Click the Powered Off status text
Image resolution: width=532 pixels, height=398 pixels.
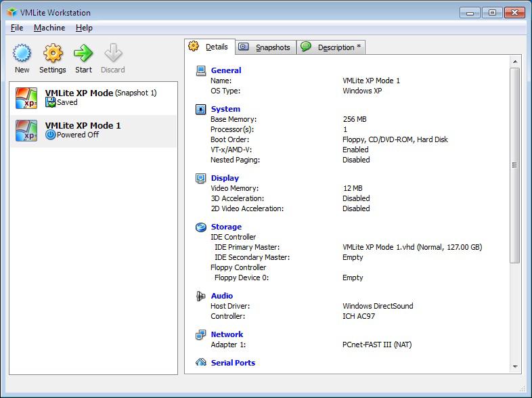pyautogui.click(x=78, y=135)
